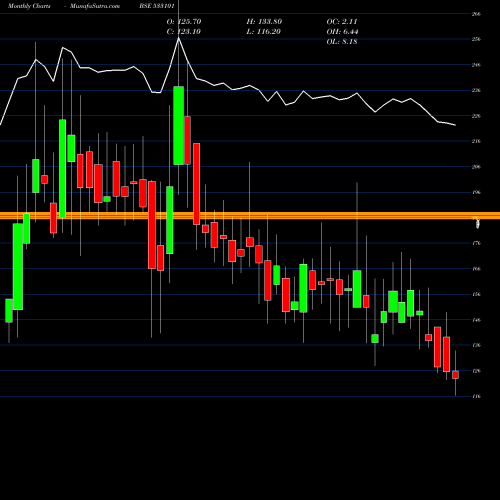The image size is (500, 500).
Task: Click the 166 price axis label
Action: coord(476,269)
